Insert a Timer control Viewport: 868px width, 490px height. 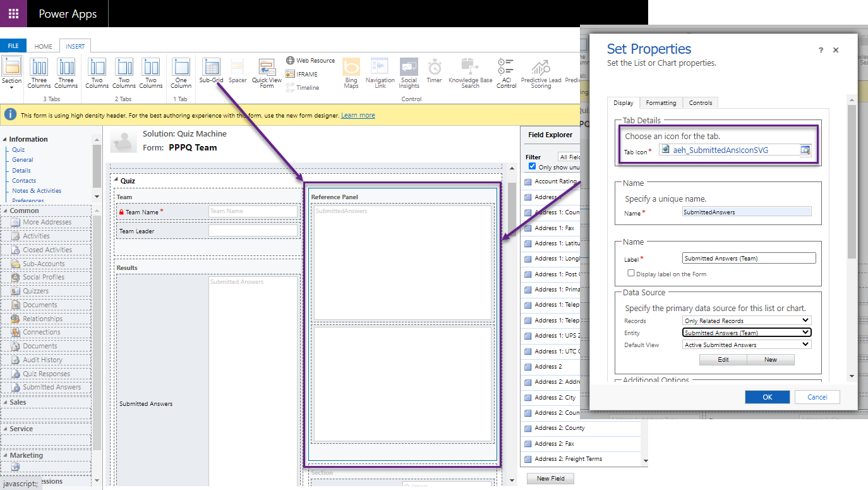pos(434,71)
